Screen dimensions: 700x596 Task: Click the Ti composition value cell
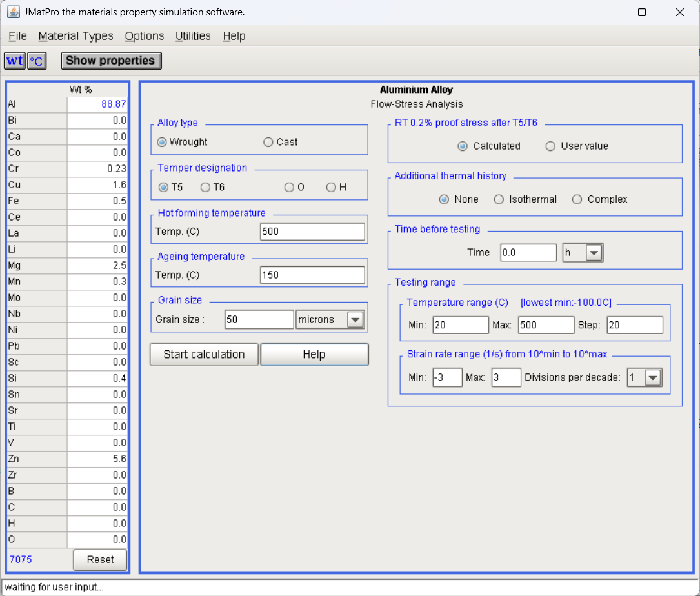click(x=97, y=427)
